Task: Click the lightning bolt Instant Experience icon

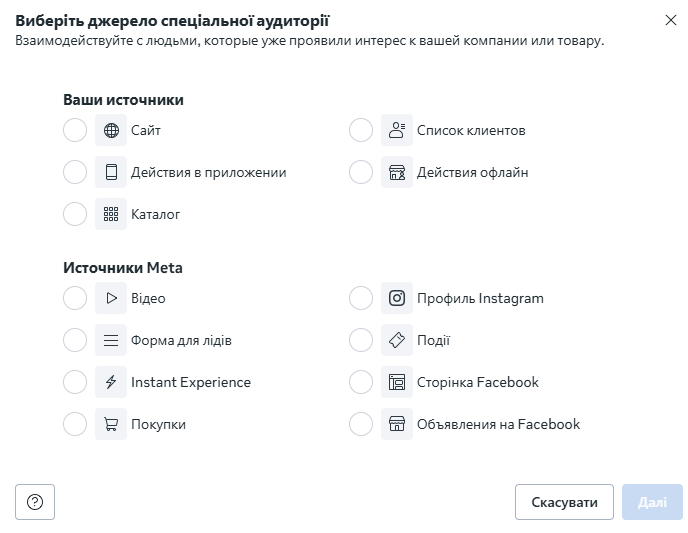Action: pyautogui.click(x=111, y=382)
